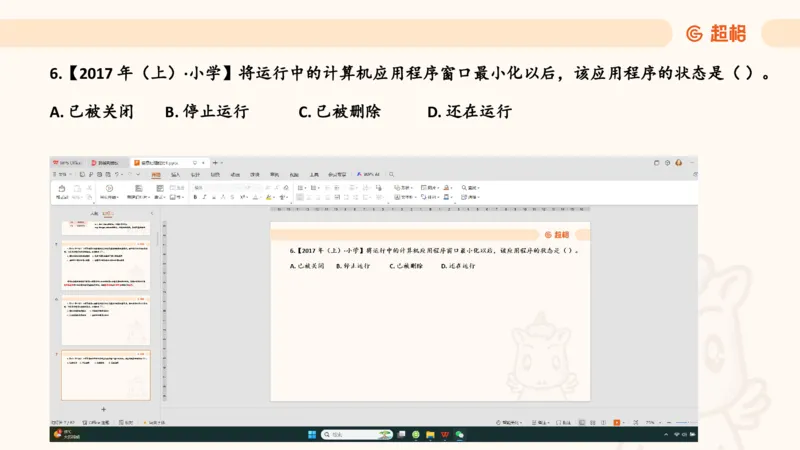Close the active pptx document tab
800x450 pixels.
tap(203, 163)
